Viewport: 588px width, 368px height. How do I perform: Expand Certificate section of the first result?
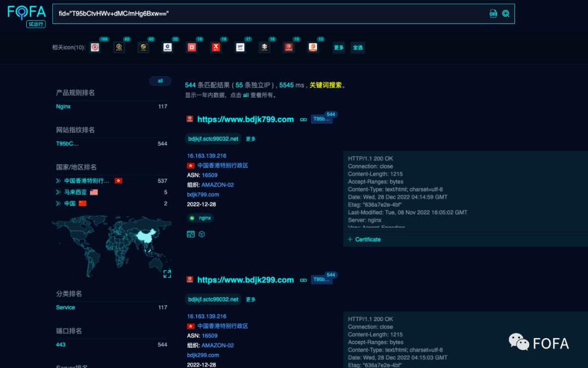coord(364,239)
